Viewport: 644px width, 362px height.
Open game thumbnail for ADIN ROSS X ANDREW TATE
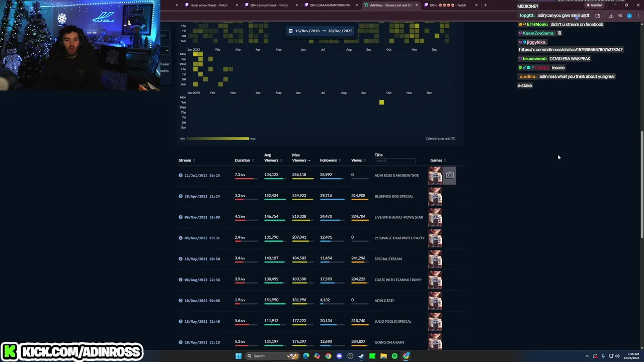(x=435, y=175)
